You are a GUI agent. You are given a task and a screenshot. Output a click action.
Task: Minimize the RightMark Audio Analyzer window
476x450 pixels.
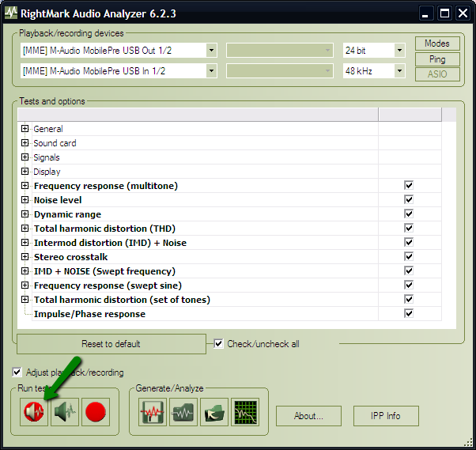(425, 13)
